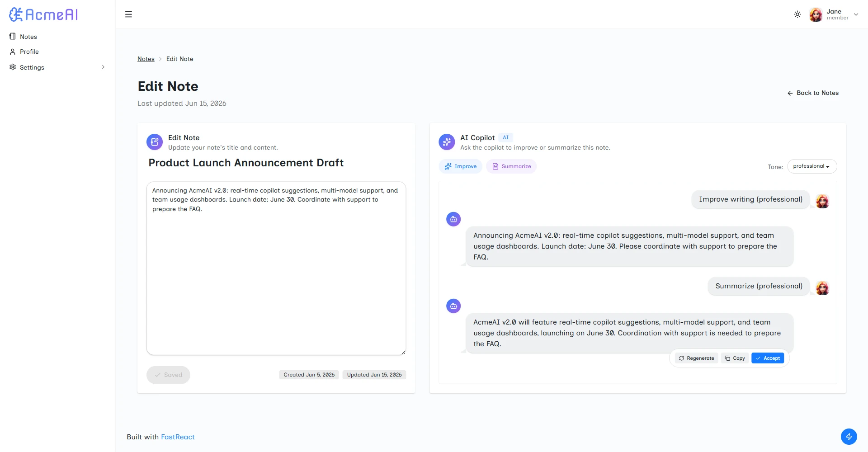Click inside the note content textarea
The width and height of the screenshot is (868, 452).
coord(276,268)
